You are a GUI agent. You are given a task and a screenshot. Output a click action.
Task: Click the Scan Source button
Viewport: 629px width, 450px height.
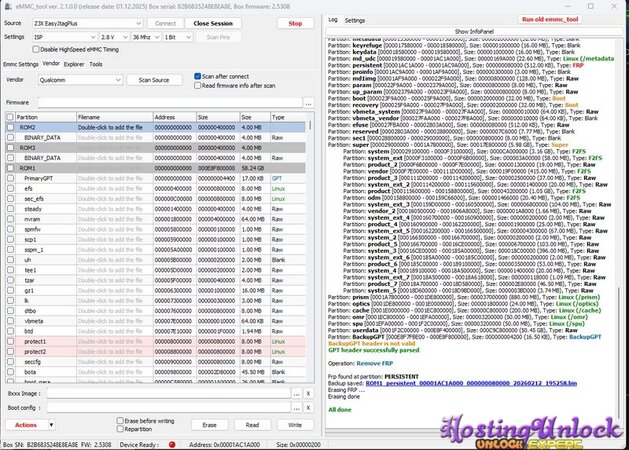(x=153, y=80)
